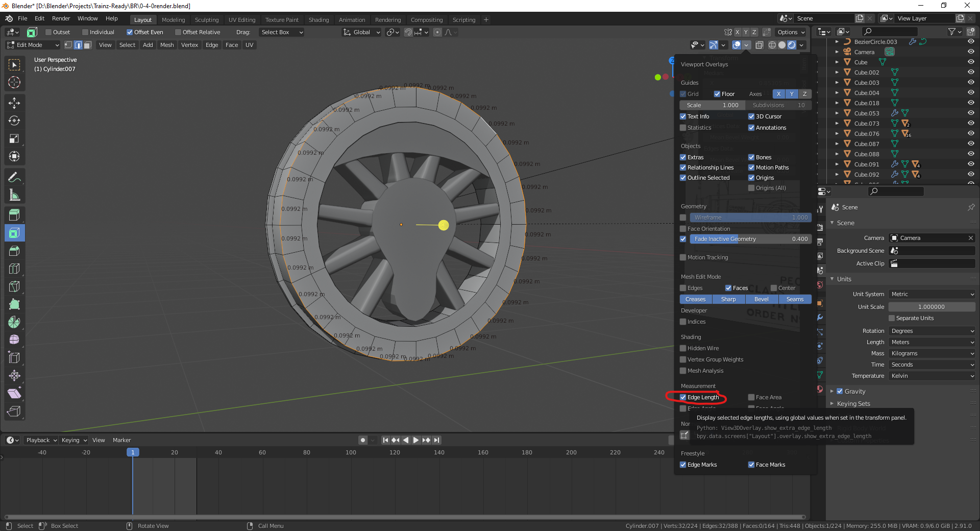The width and height of the screenshot is (980, 531).
Task: Select the Bevel tool
Action: 14,251
